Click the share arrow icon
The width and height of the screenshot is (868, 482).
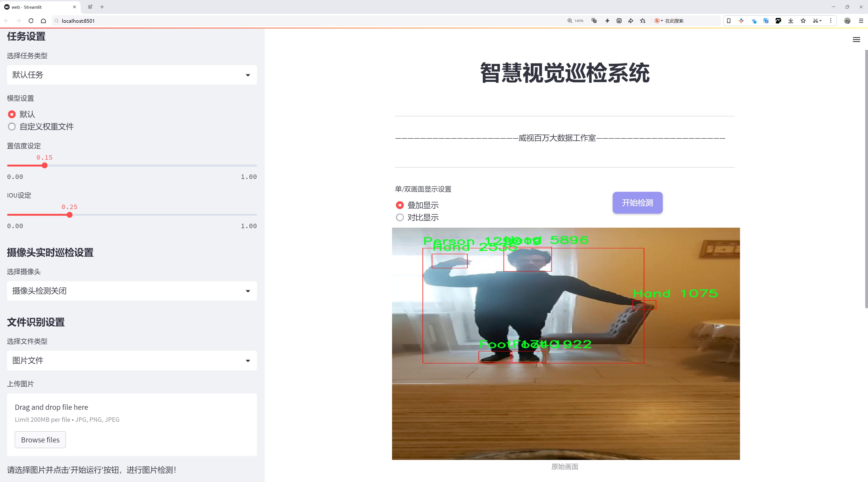(x=631, y=21)
